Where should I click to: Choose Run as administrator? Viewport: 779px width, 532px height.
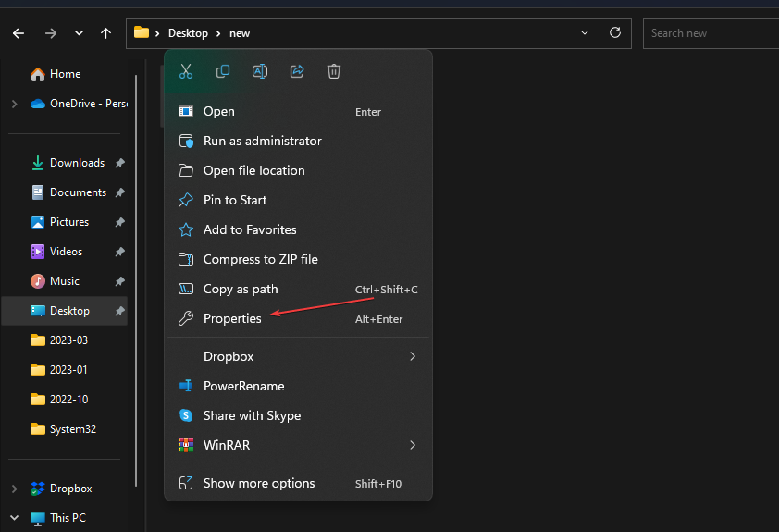tap(298, 141)
